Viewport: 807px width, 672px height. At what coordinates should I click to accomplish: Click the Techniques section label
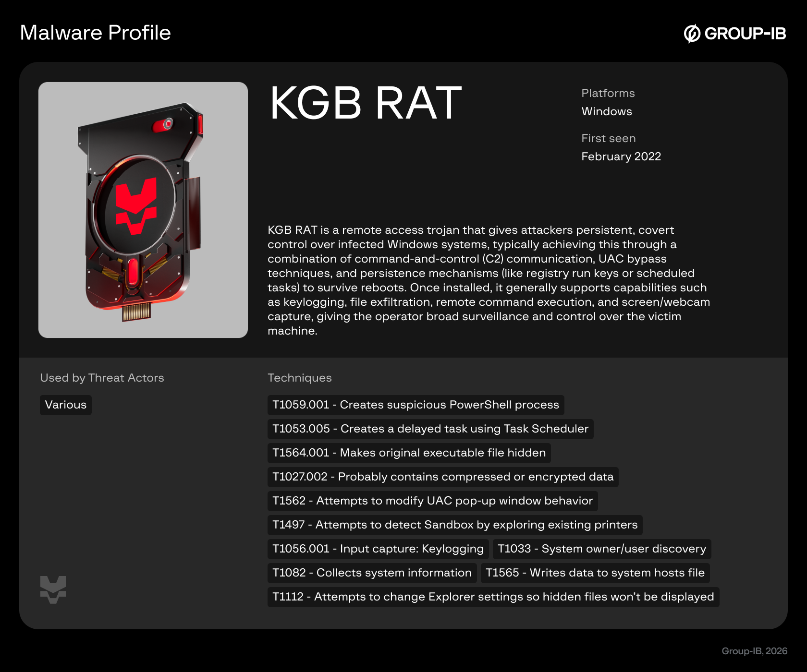[300, 378]
